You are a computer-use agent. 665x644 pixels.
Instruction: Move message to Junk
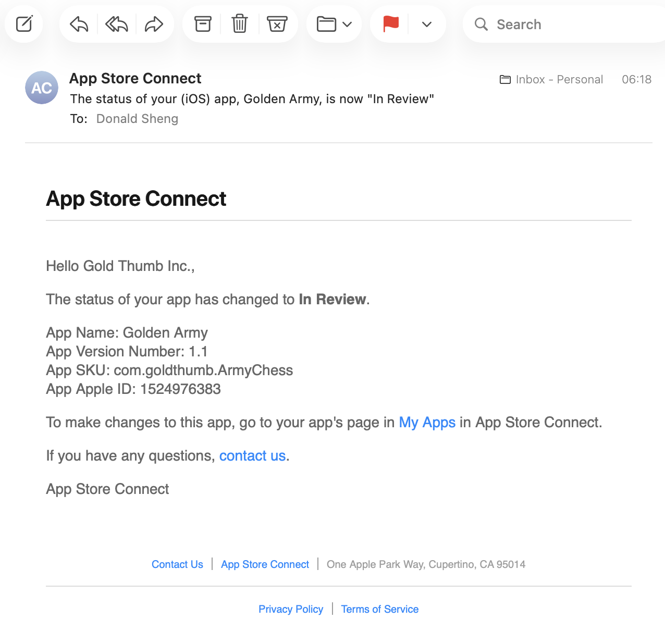click(277, 24)
